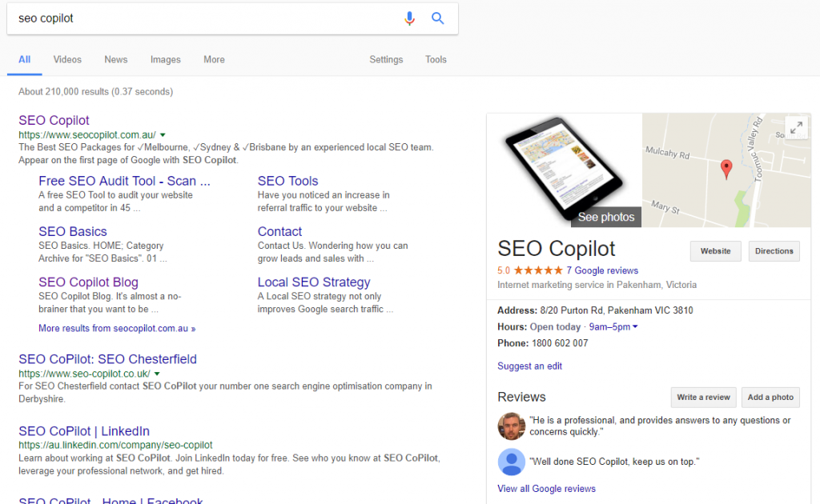
Task: Expand the seocopilot.com.au URL dropdown arrow
Action: [163, 134]
